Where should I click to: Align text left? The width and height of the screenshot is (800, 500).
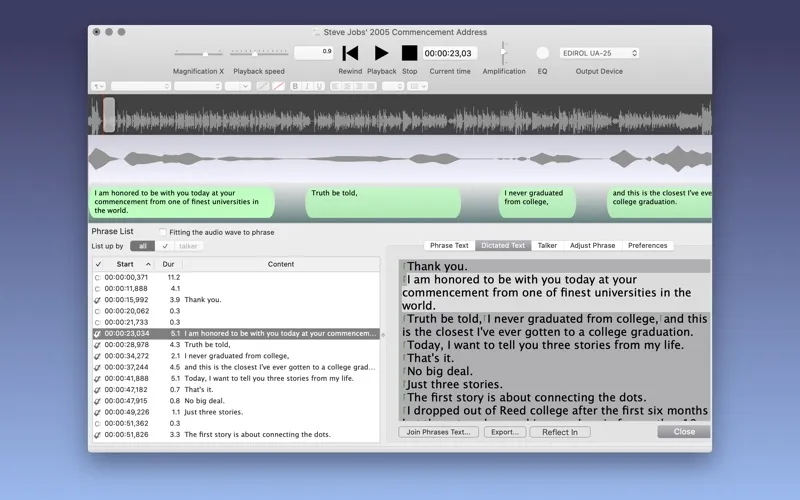[335, 86]
